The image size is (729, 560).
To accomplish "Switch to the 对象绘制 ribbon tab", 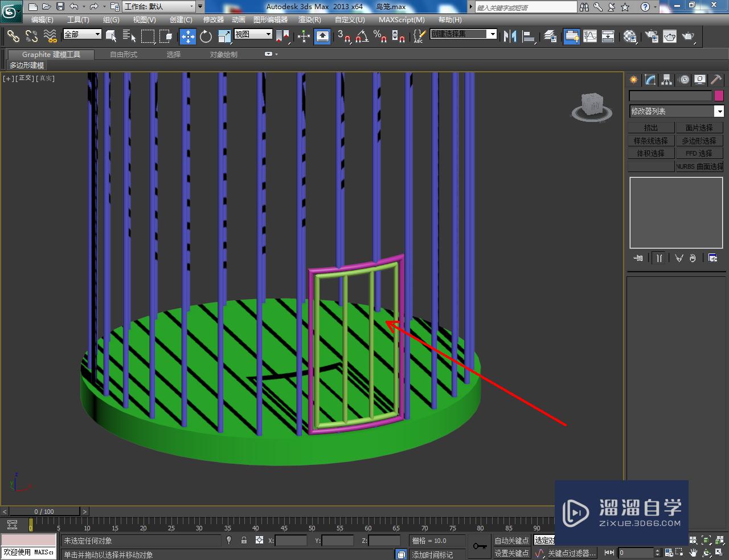I will (224, 54).
